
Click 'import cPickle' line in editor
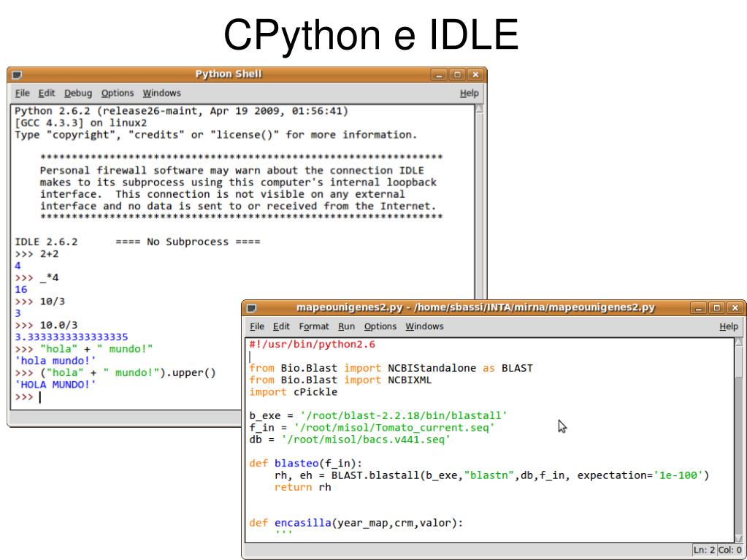pos(293,392)
